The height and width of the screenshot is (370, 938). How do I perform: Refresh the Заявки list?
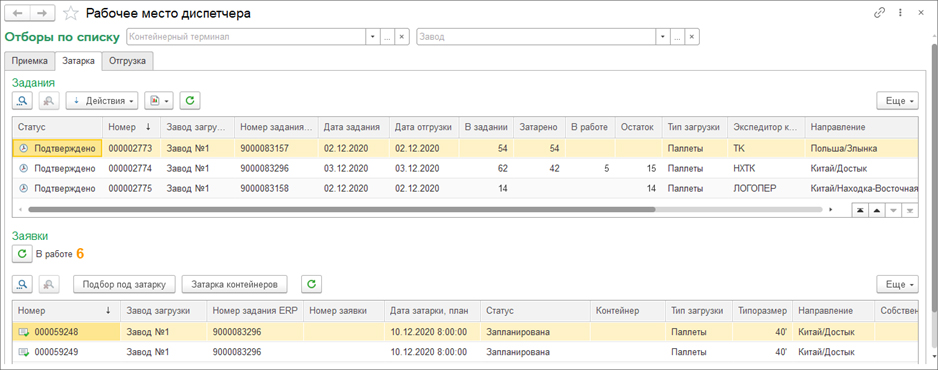pyautogui.click(x=311, y=284)
